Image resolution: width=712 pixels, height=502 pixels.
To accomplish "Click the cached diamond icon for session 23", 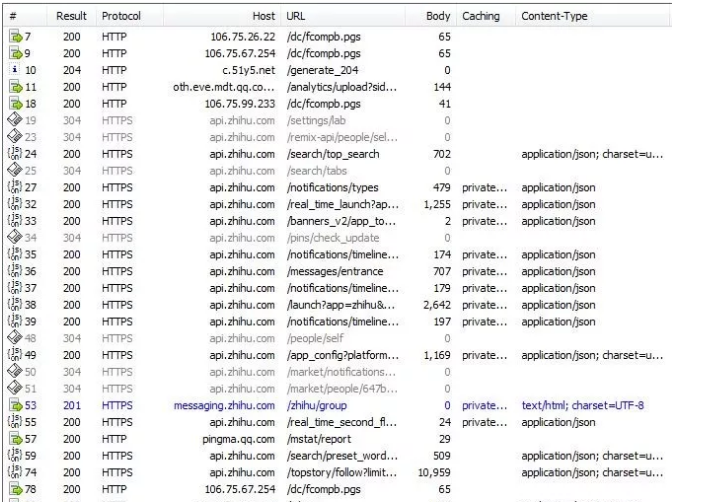I will coord(15,137).
